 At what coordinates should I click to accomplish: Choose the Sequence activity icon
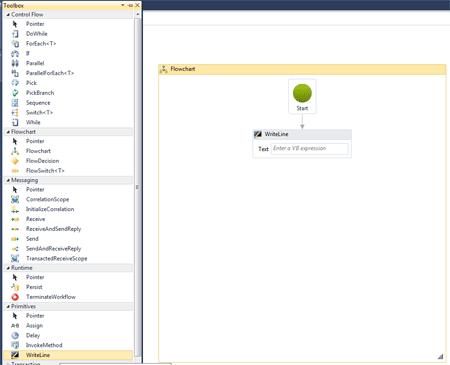click(15, 103)
